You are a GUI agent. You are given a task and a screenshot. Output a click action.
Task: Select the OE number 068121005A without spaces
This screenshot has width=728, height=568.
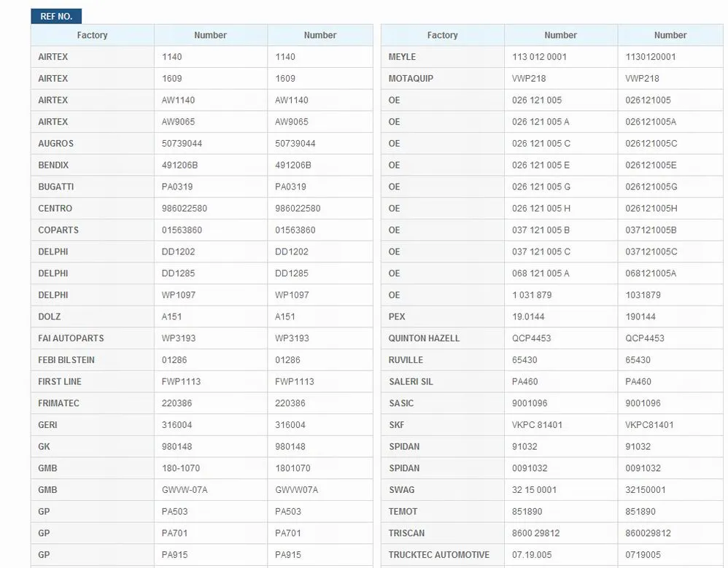[651, 273]
